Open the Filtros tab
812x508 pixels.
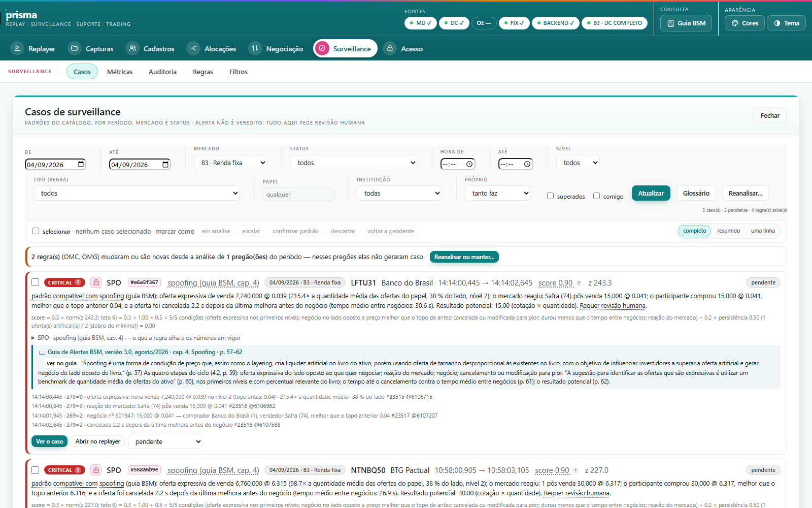[239, 72]
